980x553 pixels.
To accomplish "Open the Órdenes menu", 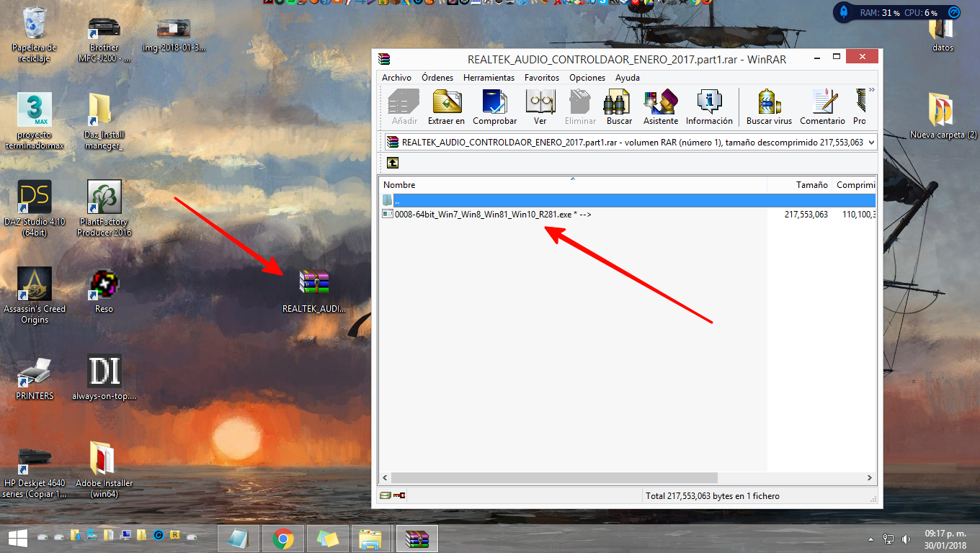I will click(x=437, y=77).
